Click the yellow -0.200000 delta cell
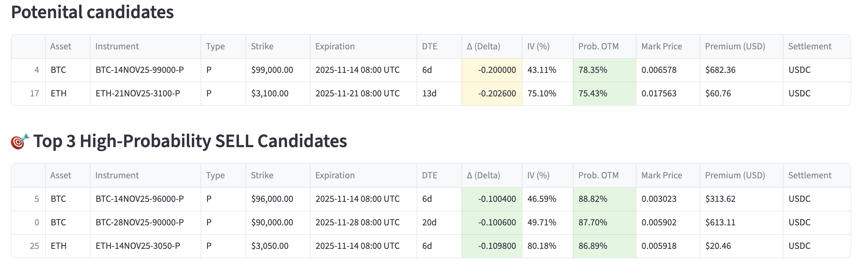868x266 pixels. (496, 70)
